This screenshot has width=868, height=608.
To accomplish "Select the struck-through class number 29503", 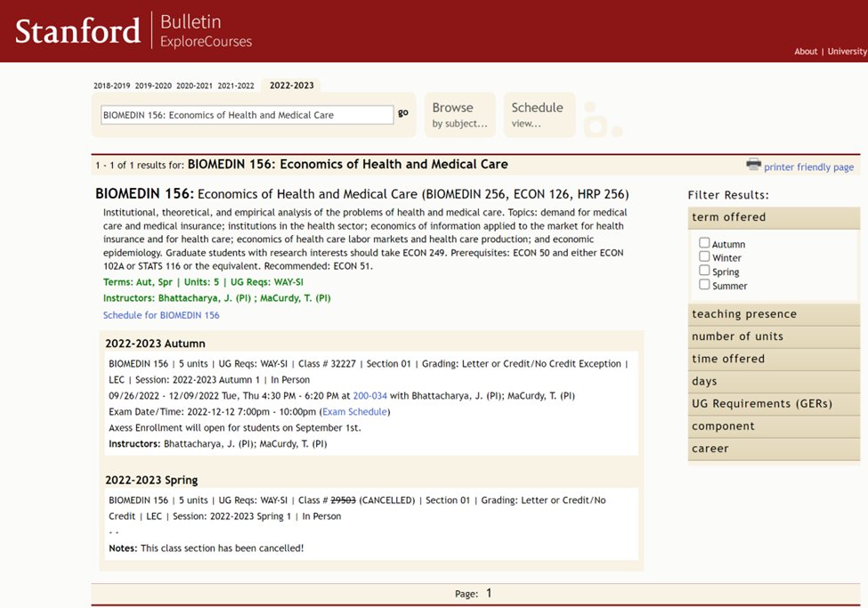I will pos(344,500).
